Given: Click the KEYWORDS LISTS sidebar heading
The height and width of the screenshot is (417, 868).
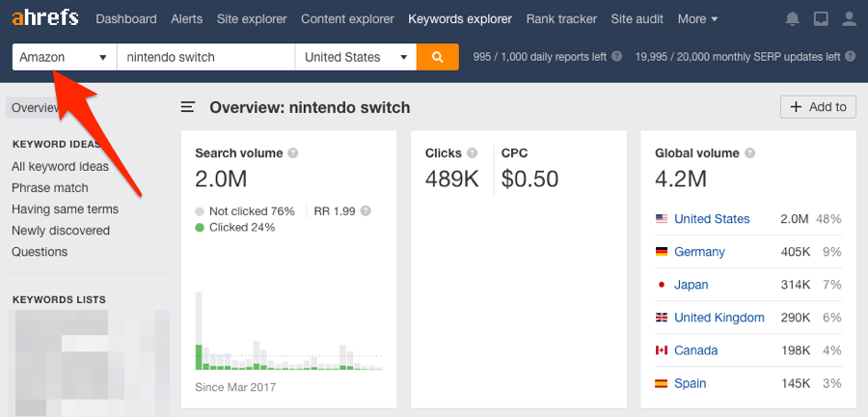Looking at the screenshot, I should tap(59, 299).
